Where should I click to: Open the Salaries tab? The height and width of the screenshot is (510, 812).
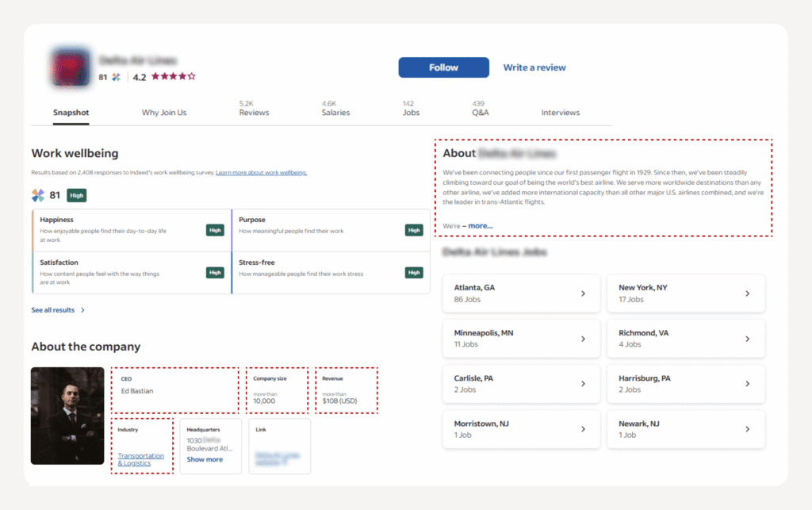pos(335,112)
